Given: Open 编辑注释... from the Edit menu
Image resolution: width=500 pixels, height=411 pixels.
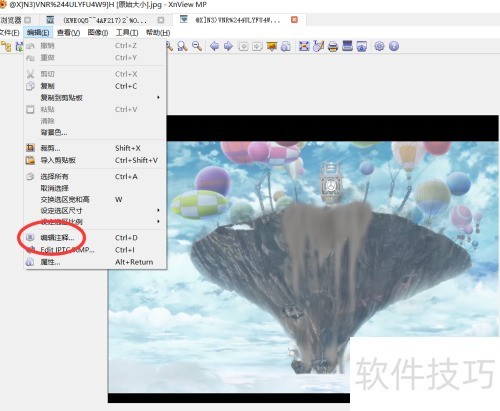Looking at the screenshot, I should (x=95, y=238).
